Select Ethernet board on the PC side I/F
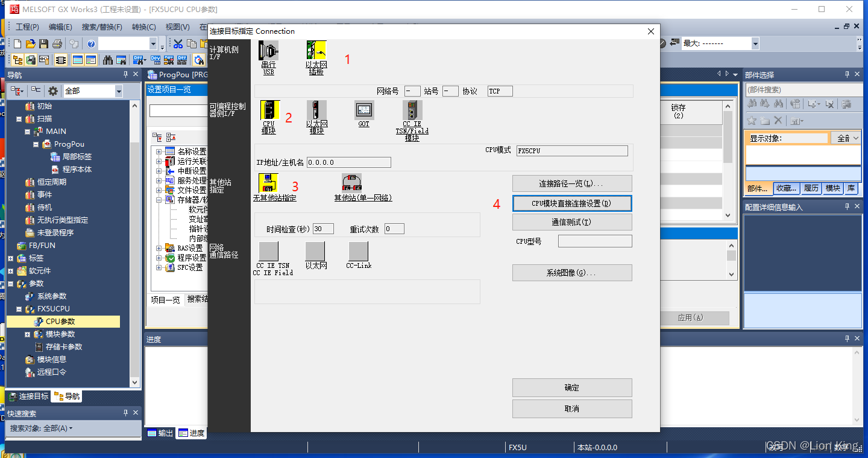Viewport: 868px width, 458px height. [x=316, y=51]
